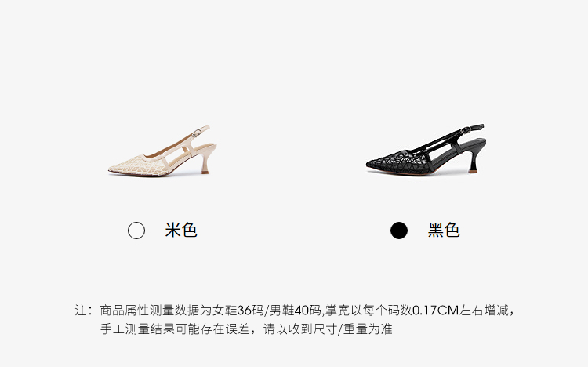The image size is (588, 367).
Task: Click the pointed toe of black shoe
Action: click(371, 164)
